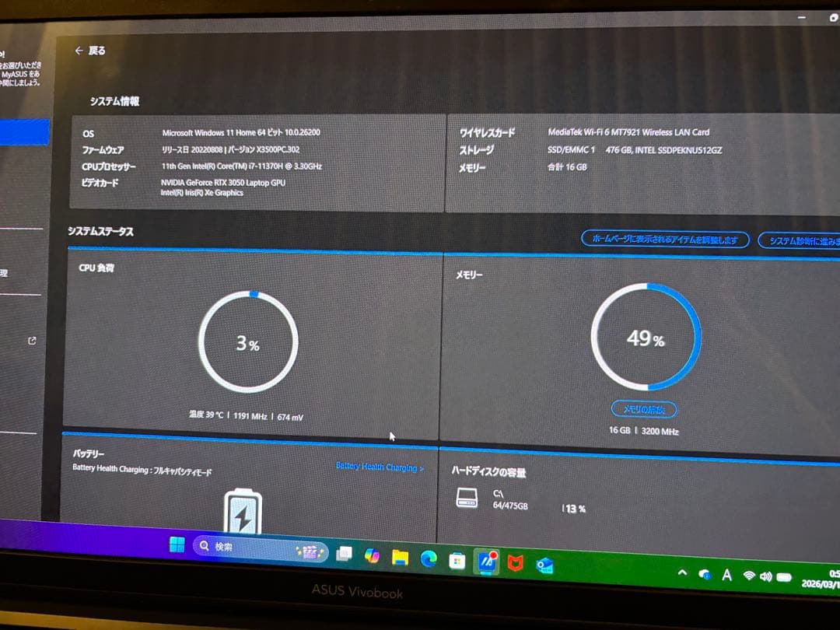Click the 49% memory usage ring
Viewport: 840px width, 630px height.
tap(646, 337)
